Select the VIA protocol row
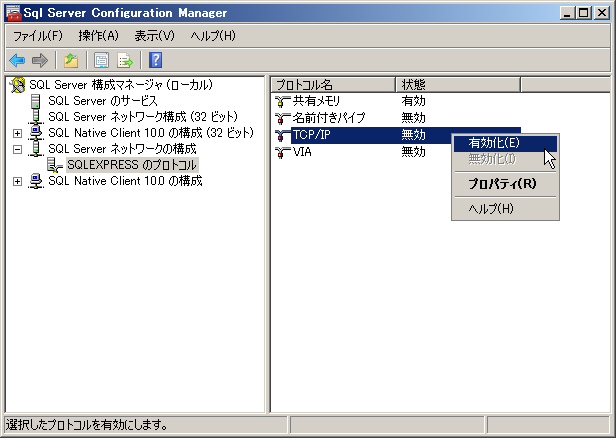The height and width of the screenshot is (438, 616). (x=397, y=152)
